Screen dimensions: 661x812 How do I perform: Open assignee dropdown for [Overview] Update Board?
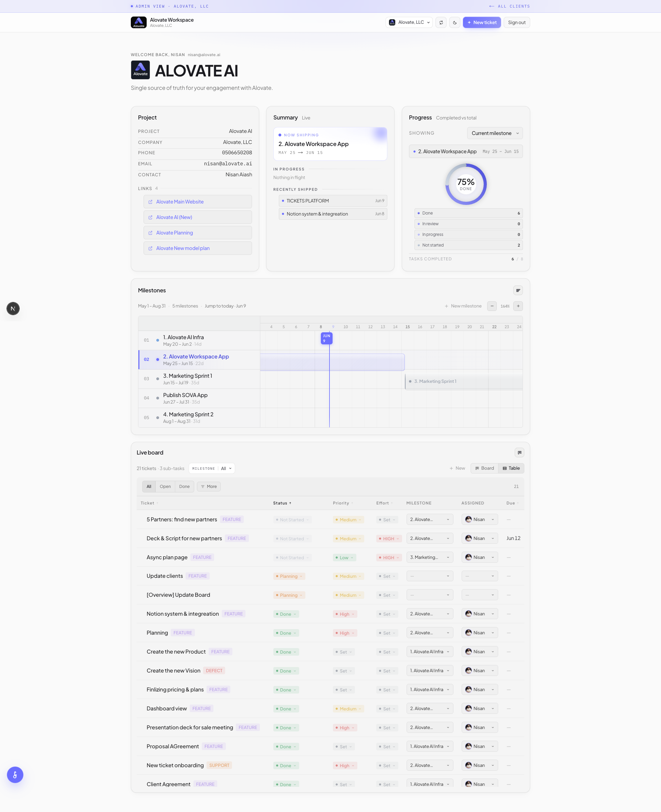click(480, 595)
